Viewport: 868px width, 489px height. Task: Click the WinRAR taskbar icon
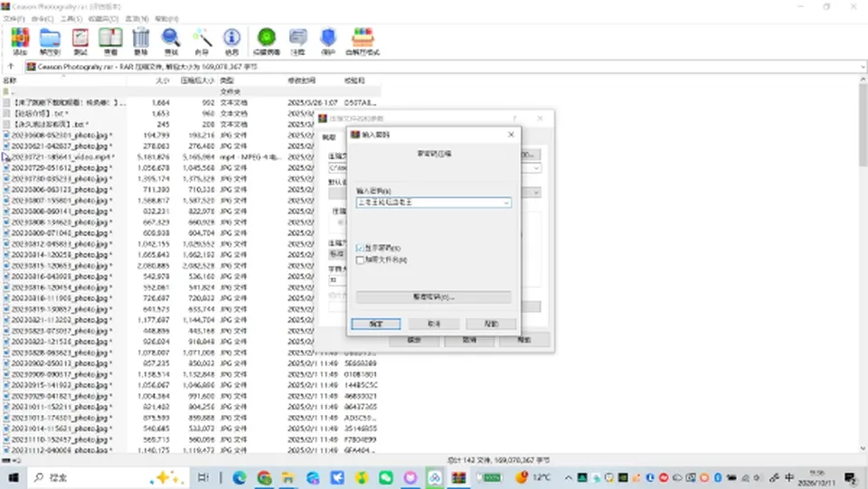[458, 477]
